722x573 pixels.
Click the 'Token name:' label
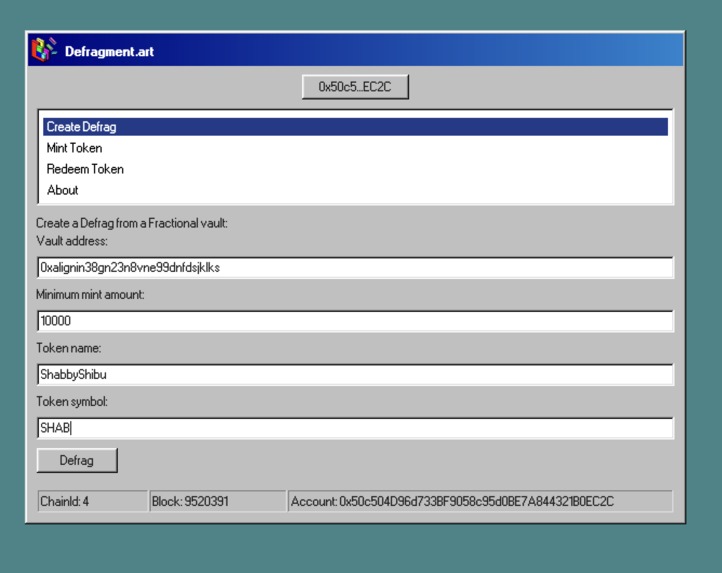69,348
